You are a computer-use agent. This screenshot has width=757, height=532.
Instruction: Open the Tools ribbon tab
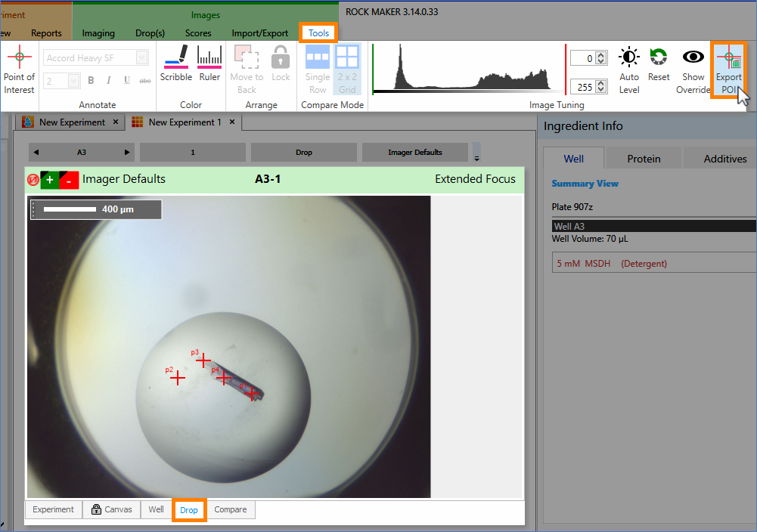318,32
